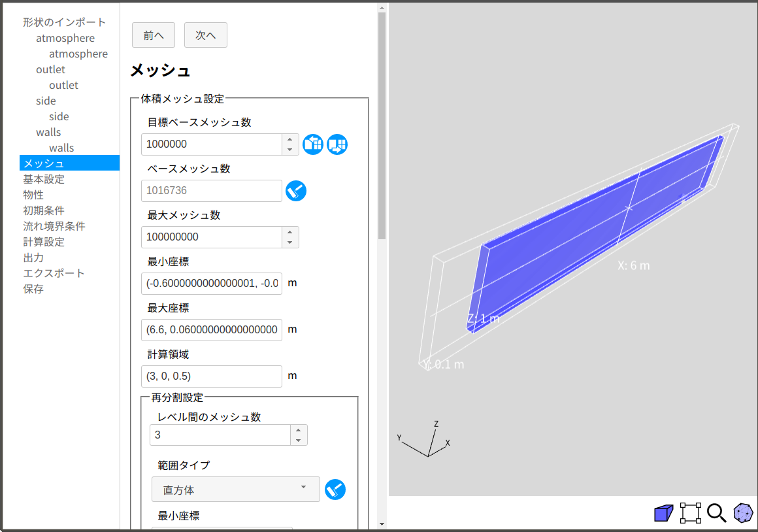
Task: Go forward with the 次へ button
Action: 205,35
